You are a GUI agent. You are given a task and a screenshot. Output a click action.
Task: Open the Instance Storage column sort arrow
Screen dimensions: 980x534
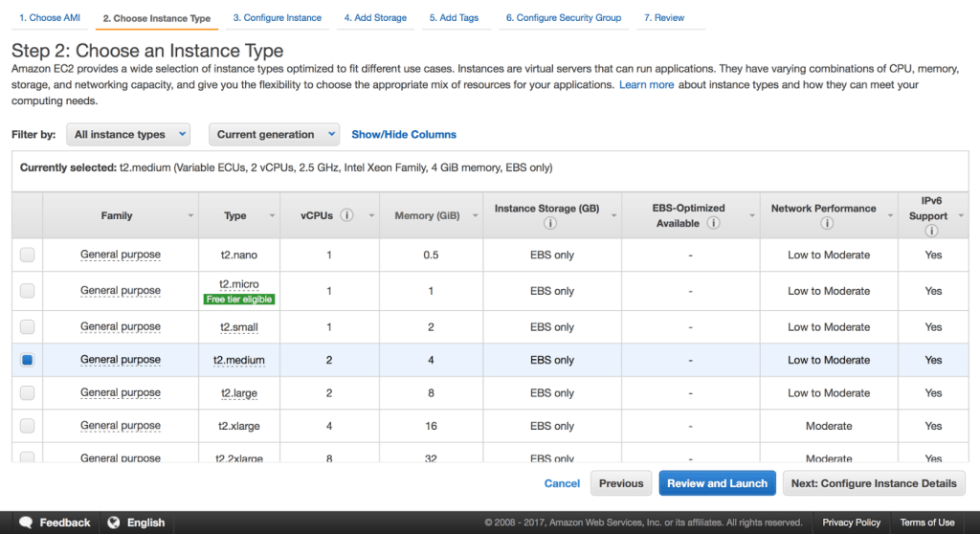(613, 215)
